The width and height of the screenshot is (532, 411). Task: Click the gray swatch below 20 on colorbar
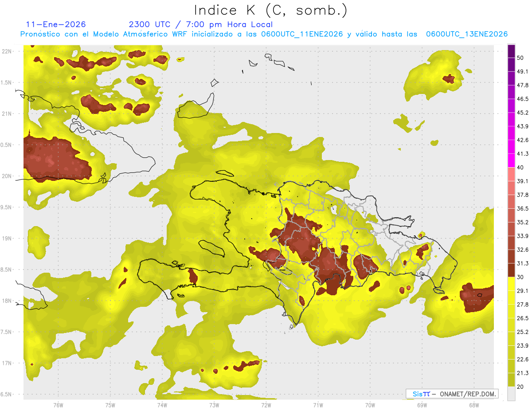(x=512, y=393)
